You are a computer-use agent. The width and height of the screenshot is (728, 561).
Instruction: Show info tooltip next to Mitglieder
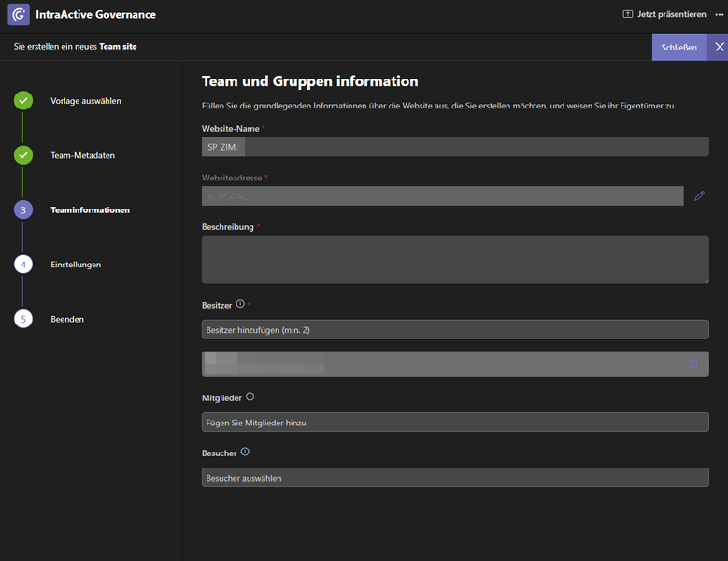250,397
